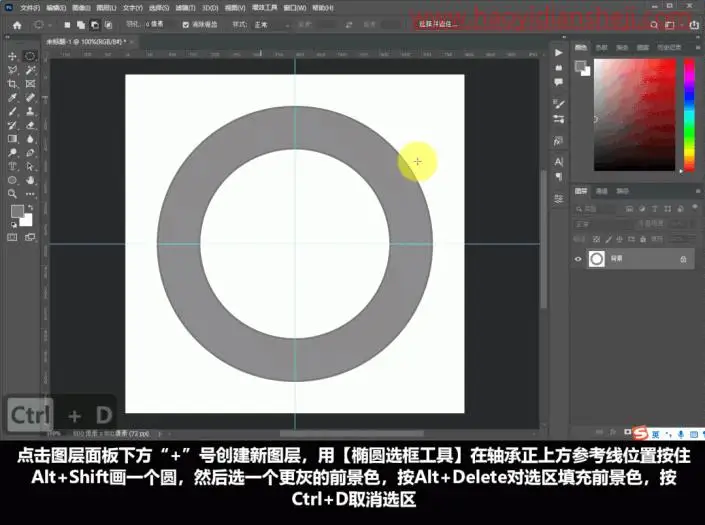Click the Share icon at top right
This screenshot has width=705, height=525.
tap(694, 25)
